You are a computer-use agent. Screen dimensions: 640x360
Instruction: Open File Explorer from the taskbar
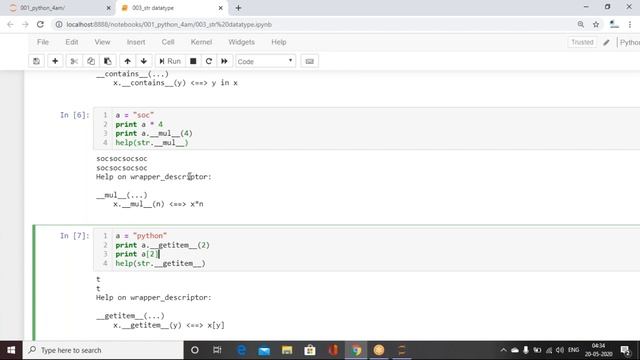[x=287, y=350]
